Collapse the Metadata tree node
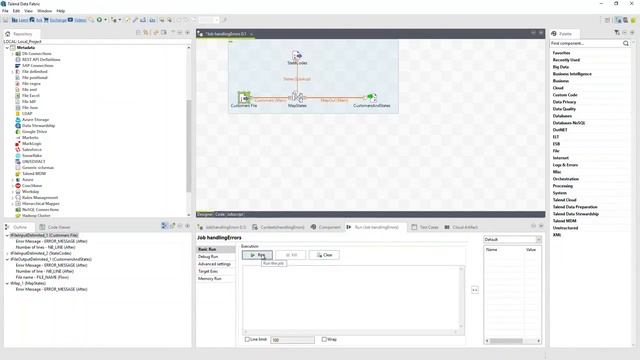Viewport: 640px width, 360px height. click(x=7, y=48)
